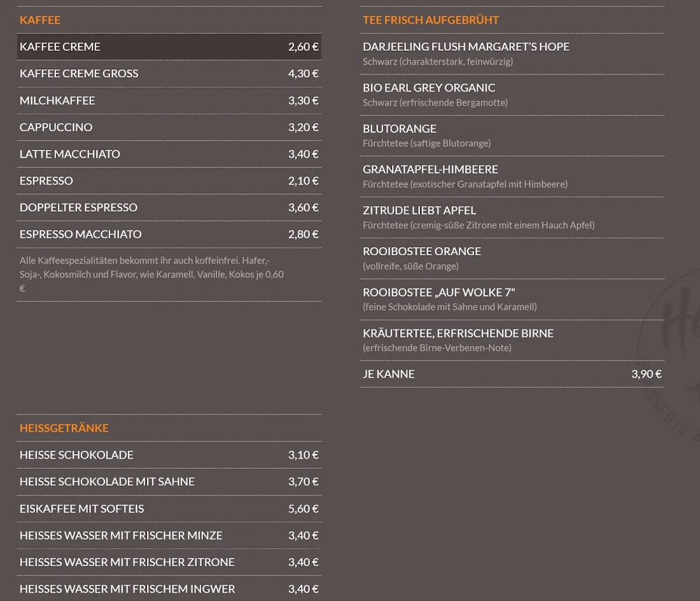
Task: Click description '(erfrischende Birne-Verbenen-Note)'
Action: pyautogui.click(x=437, y=348)
